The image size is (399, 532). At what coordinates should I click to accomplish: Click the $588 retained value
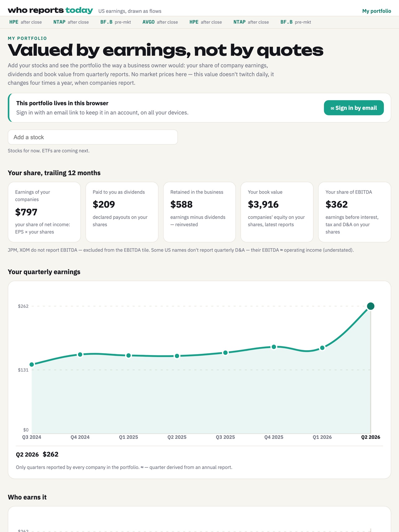pyautogui.click(x=182, y=204)
